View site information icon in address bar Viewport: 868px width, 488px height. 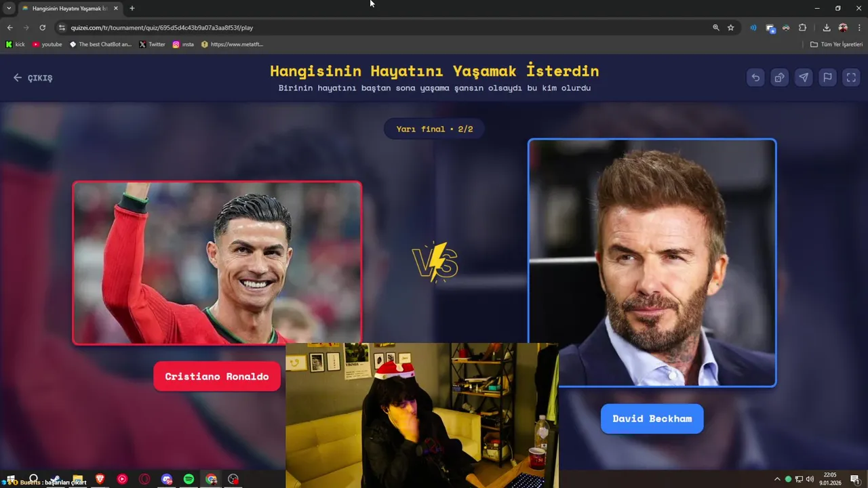click(x=62, y=28)
